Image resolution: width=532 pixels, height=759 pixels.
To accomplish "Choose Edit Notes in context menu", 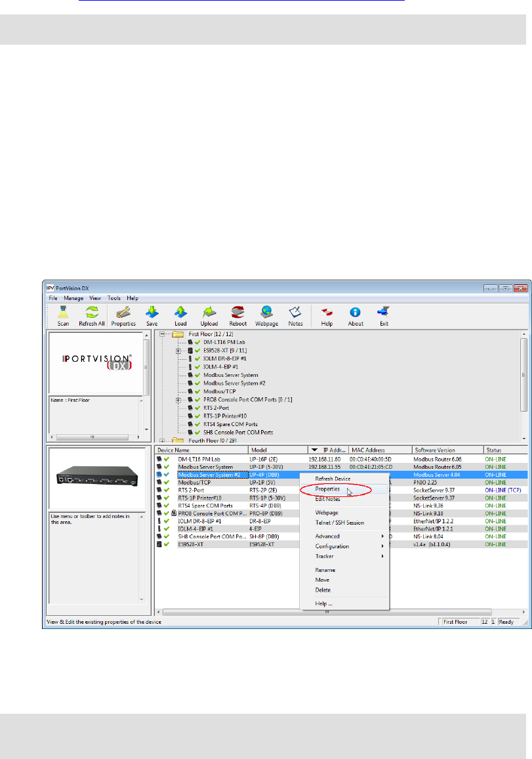I will (344, 499).
